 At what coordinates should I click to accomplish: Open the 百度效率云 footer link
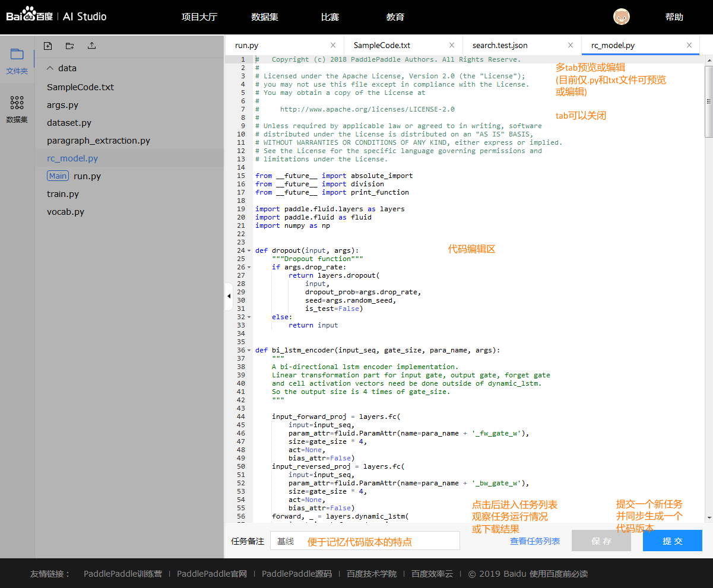(x=432, y=574)
